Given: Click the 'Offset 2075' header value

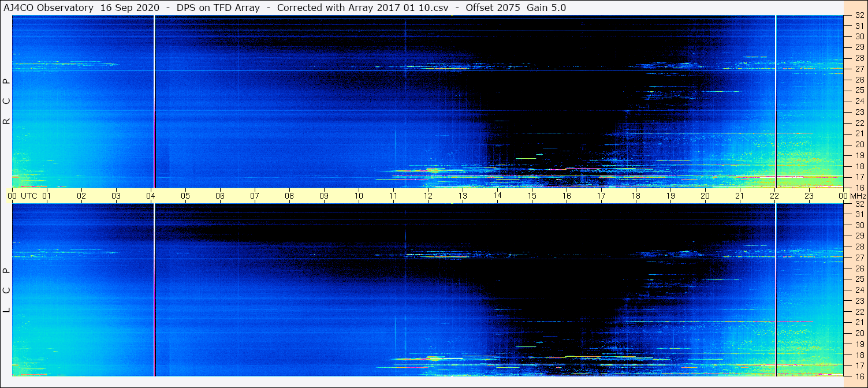Looking at the screenshot, I should pyautogui.click(x=492, y=8).
